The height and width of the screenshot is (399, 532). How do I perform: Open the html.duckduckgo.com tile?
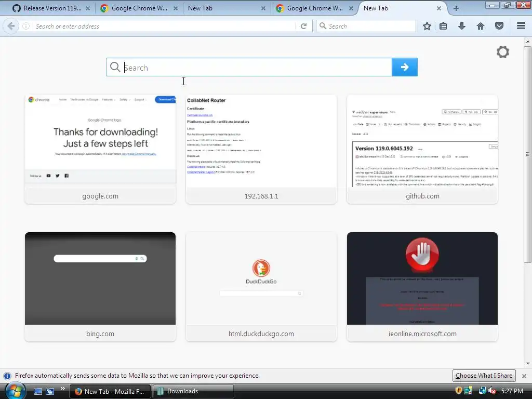[261, 287]
